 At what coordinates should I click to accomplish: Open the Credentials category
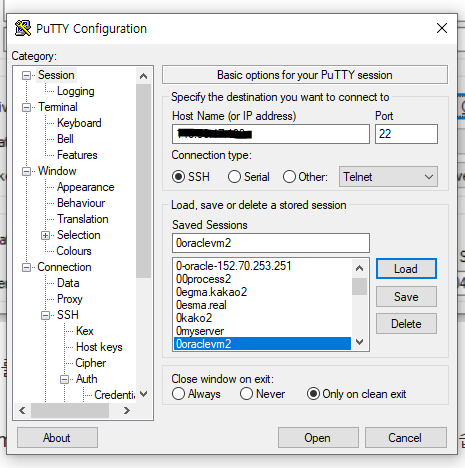(x=114, y=395)
